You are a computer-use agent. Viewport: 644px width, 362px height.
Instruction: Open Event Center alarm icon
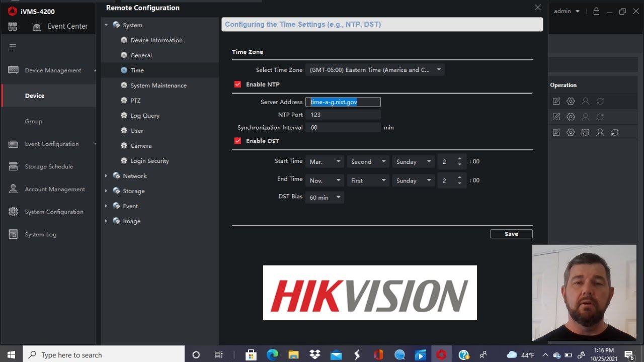tap(37, 26)
